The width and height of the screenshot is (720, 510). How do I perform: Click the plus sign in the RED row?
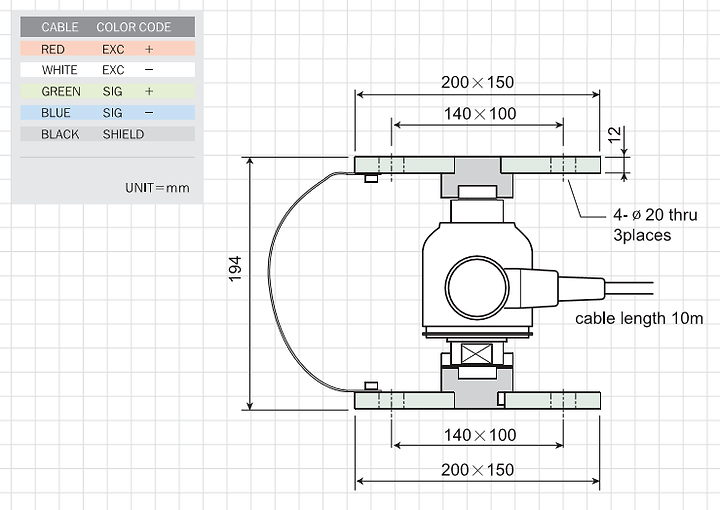(149, 49)
